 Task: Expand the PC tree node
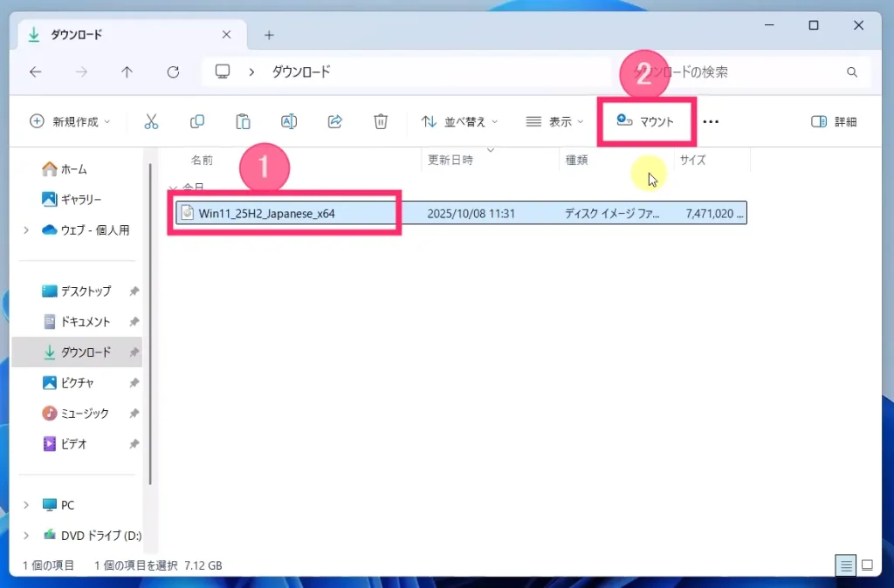pyautogui.click(x=26, y=505)
